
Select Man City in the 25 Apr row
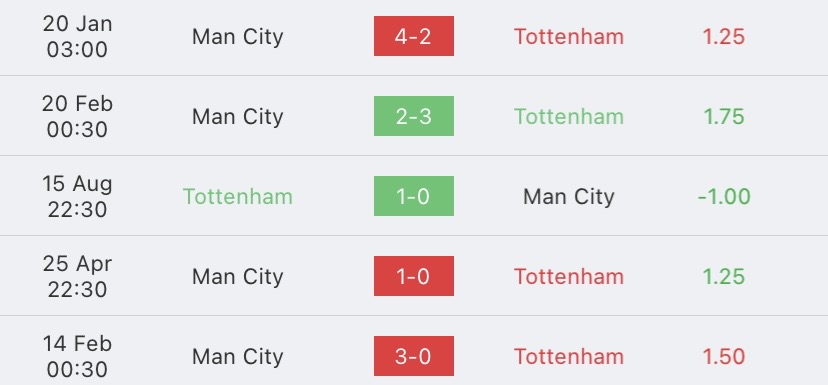click(x=238, y=277)
